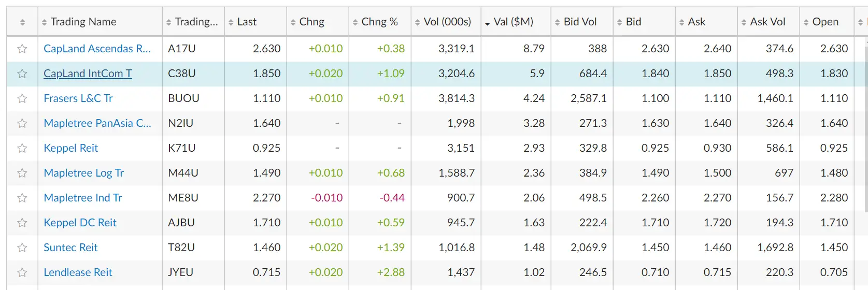
Task: Open CapLand IntCom T stock link
Action: (x=88, y=74)
